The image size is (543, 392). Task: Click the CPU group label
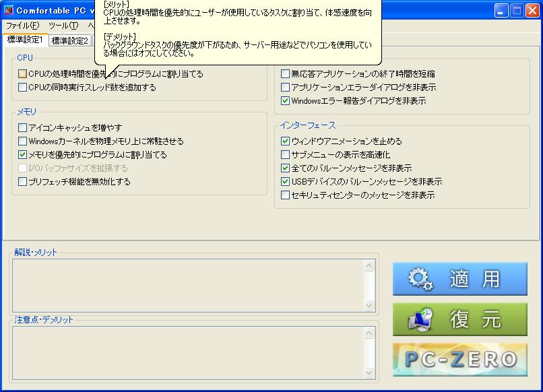(25, 57)
